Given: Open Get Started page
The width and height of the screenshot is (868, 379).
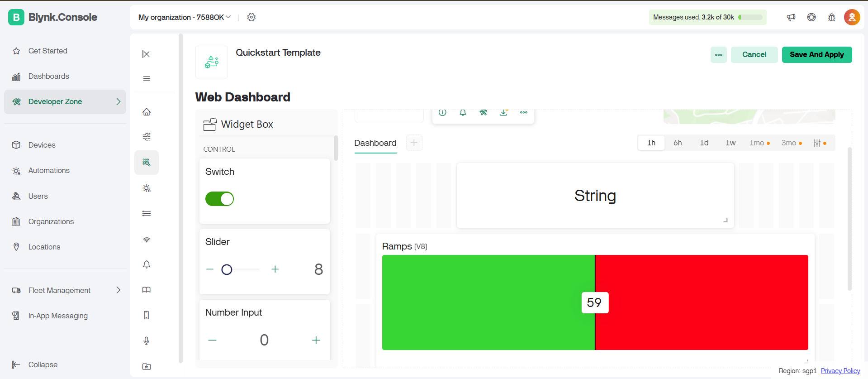Looking at the screenshot, I should (x=65, y=51).
